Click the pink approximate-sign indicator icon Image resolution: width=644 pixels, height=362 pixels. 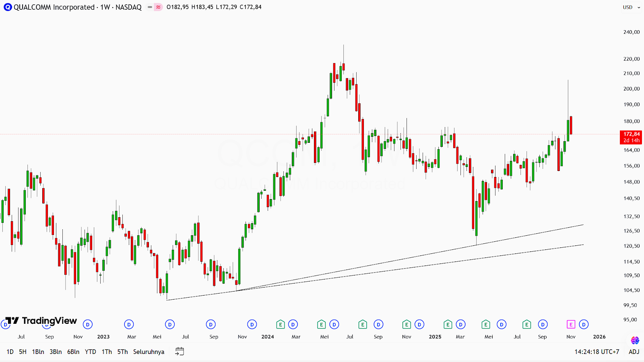tap(158, 7)
